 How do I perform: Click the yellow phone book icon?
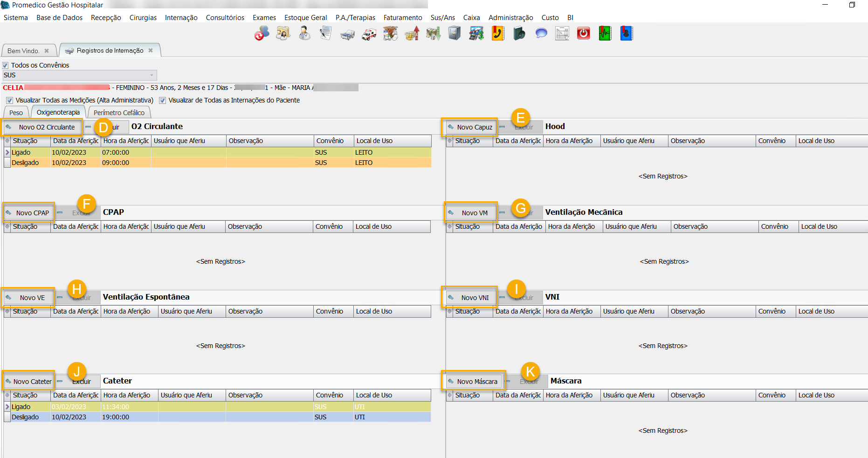tap(498, 34)
